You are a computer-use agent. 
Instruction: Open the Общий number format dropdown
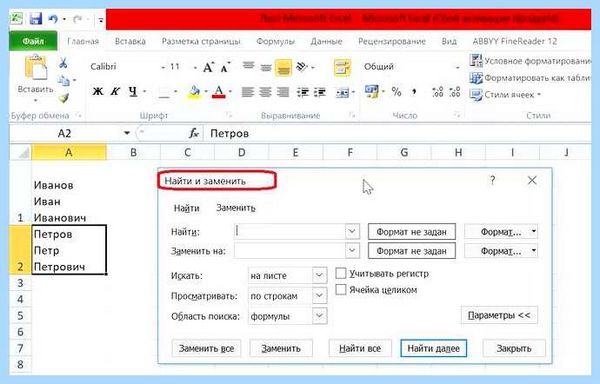(x=457, y=67)
